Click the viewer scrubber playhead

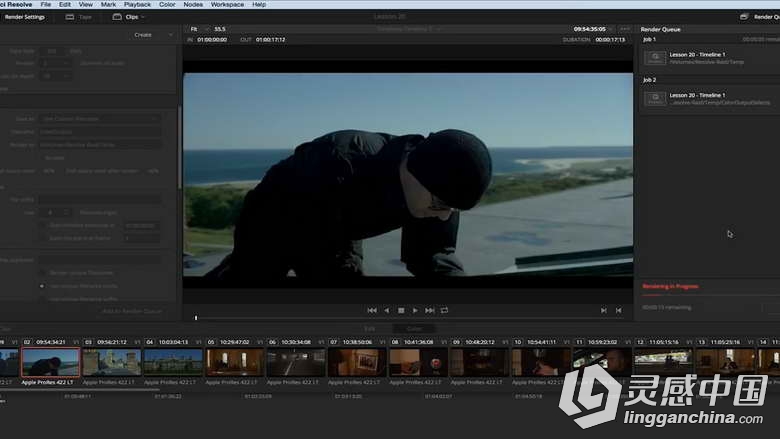pyautogui.click(x=196, y=318)
